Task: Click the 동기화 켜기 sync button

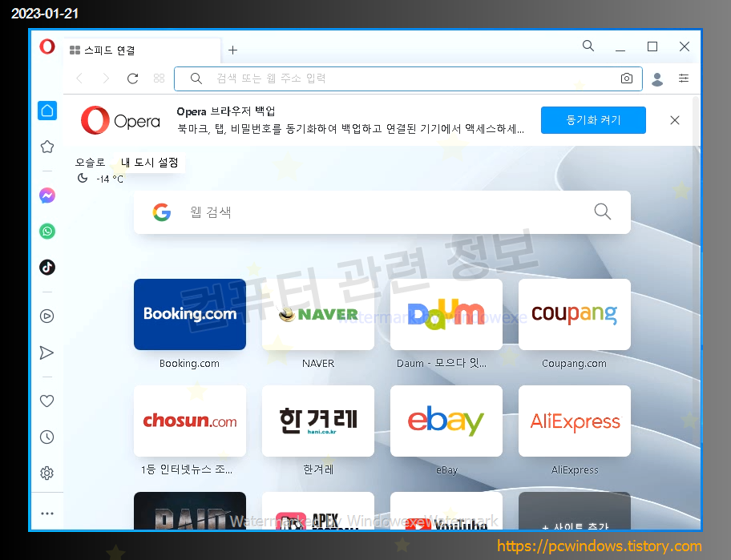Action: pos(593,120)
